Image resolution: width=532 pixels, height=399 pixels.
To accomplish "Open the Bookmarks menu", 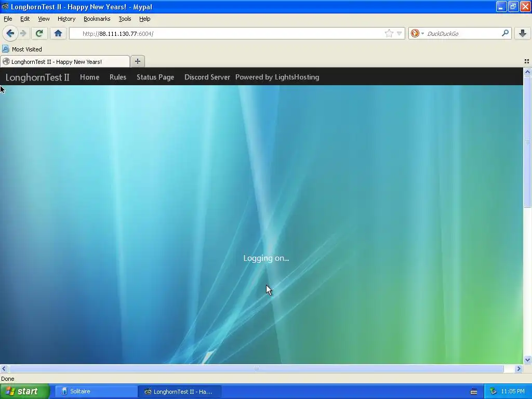I will point(97,19).
